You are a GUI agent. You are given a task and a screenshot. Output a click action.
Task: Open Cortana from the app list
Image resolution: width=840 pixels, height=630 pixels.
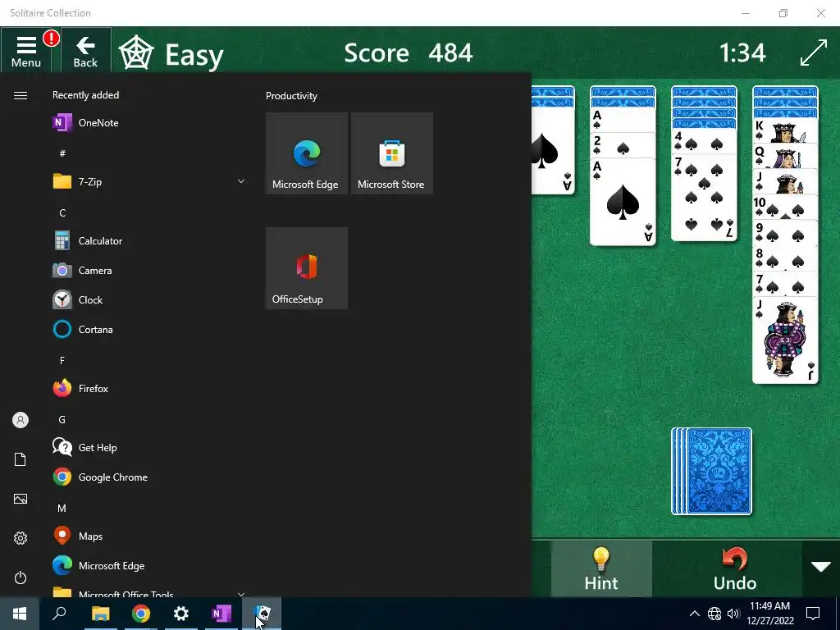click(x=149, y=330)
